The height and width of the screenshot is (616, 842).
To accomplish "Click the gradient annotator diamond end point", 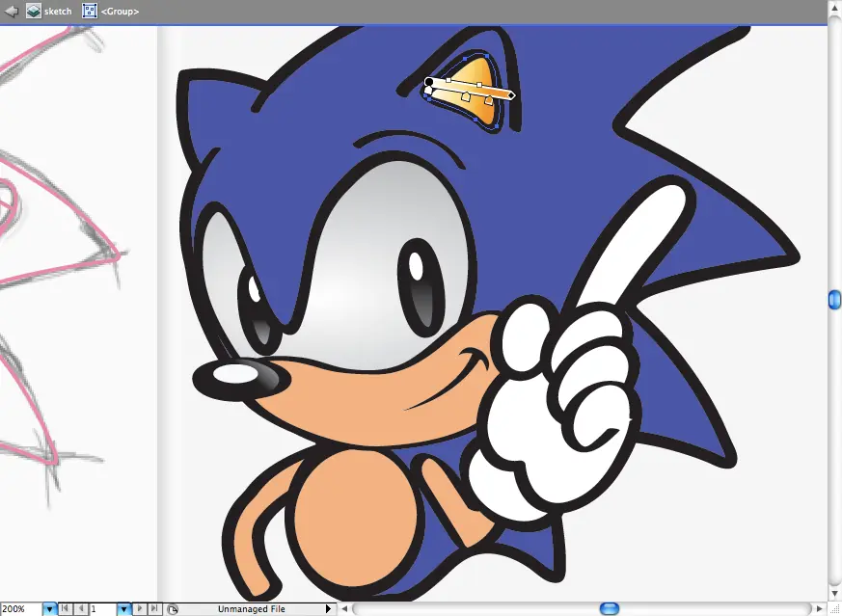I will point(511,95).
